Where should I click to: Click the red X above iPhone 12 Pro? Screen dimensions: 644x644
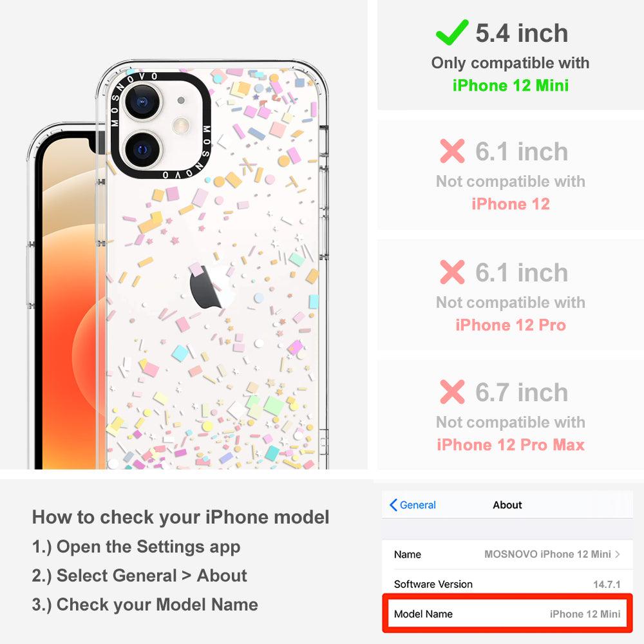tap(452, 272)
